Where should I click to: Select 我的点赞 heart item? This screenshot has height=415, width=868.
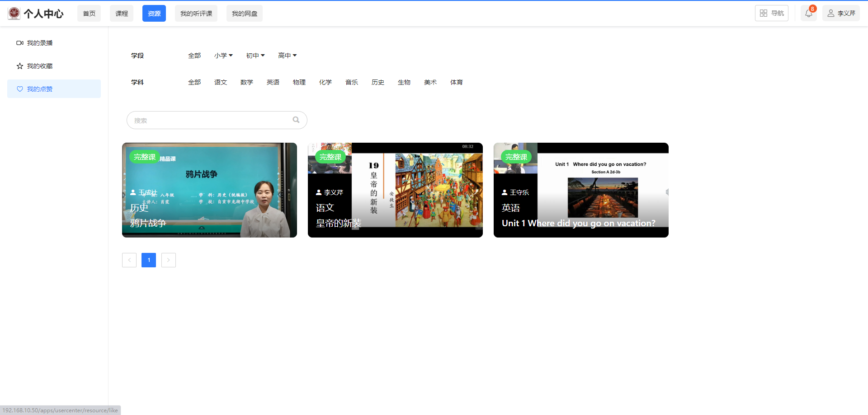tap(40, 89)
